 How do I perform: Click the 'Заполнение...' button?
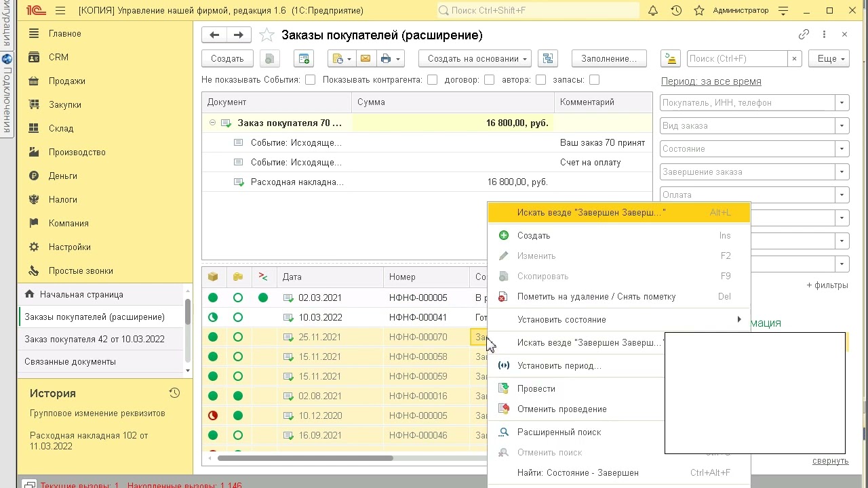coord(609,59)
